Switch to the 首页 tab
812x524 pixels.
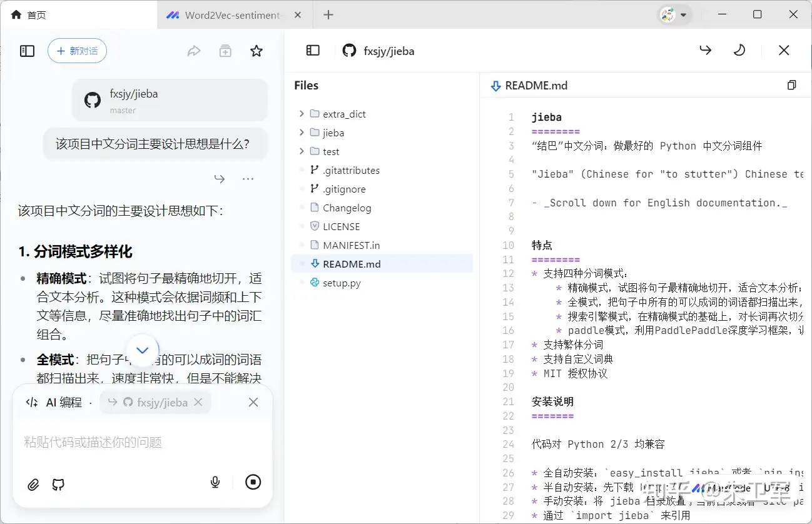(78, 14)
